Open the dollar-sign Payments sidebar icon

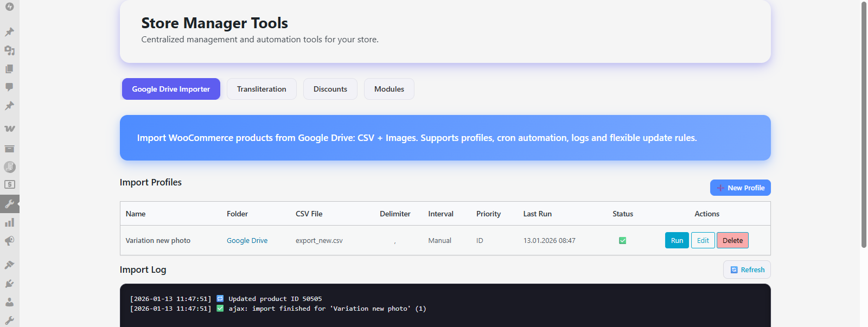pos(9,185)
